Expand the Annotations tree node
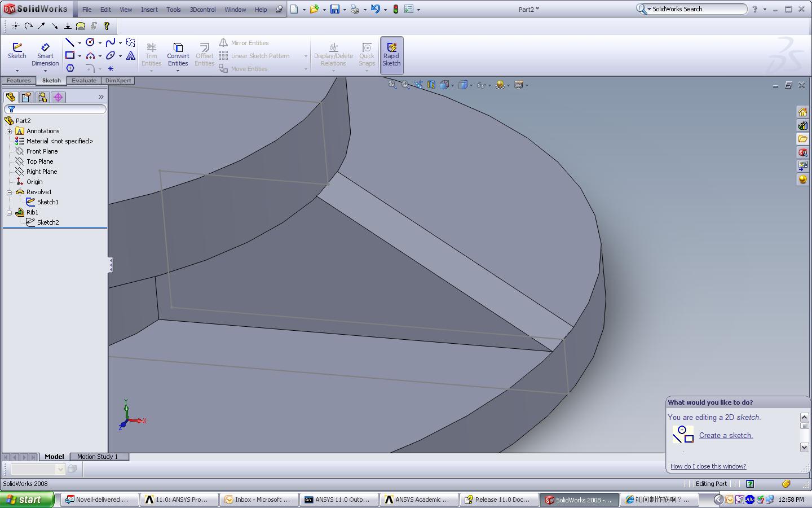 click(x=10, y=131)
